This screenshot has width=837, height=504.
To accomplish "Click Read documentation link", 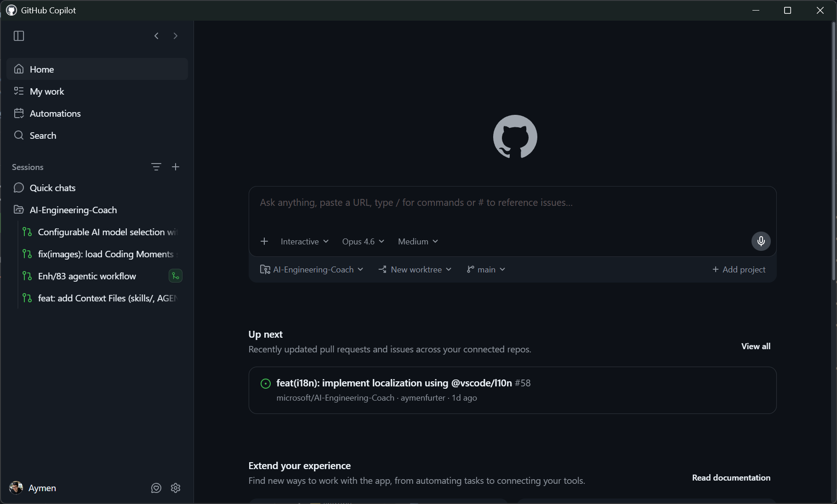I will pos(731,478).
